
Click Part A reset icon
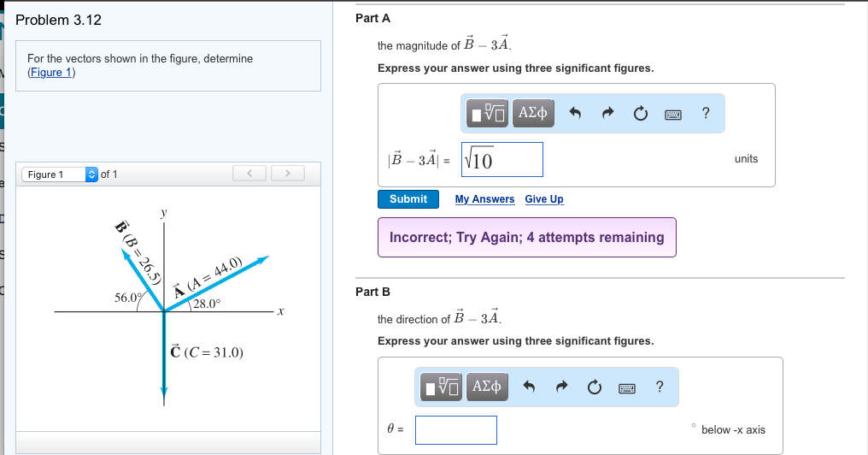(x=641, y=114)
